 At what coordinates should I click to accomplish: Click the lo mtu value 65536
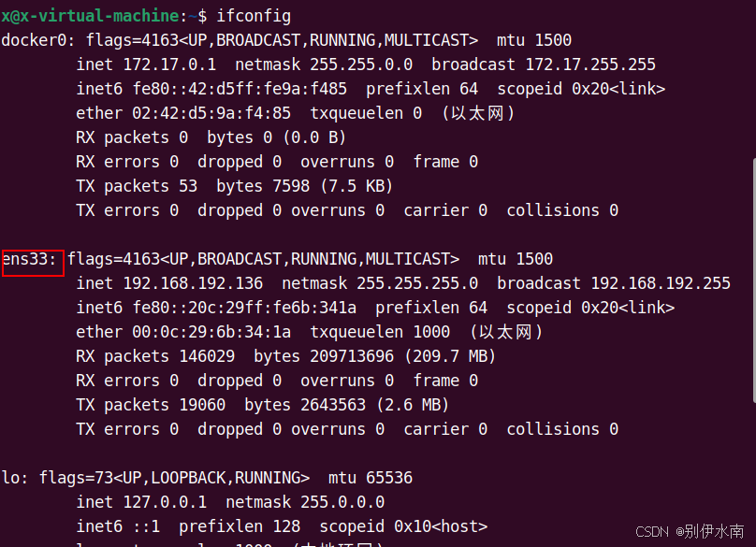pyautogui.click(x=389, y=478)
